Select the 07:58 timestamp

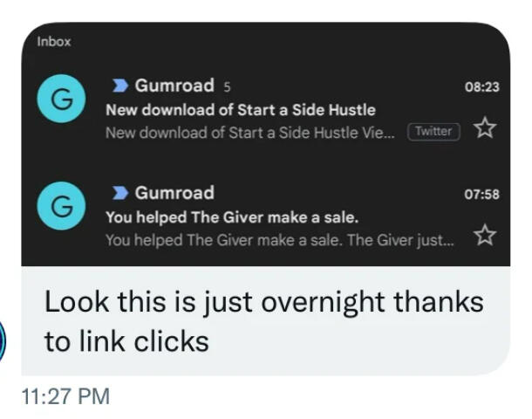pyautogui.click(x=481, y=194)
